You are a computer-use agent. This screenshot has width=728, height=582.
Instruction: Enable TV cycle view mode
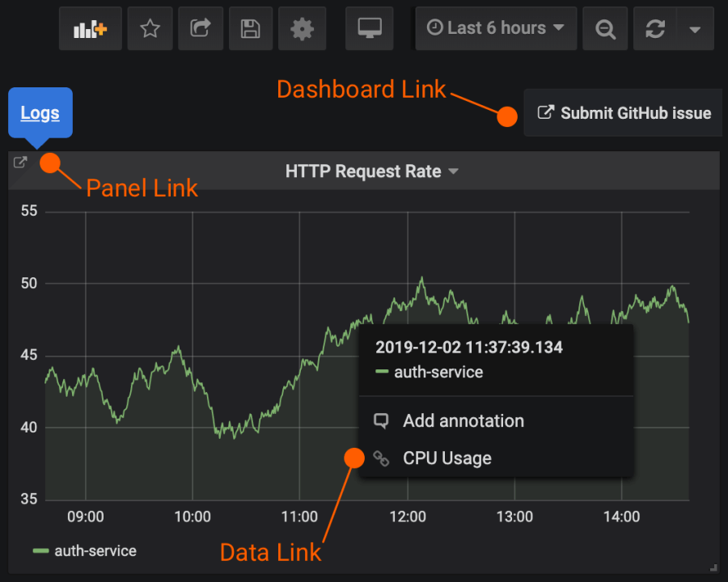point(369,27)
